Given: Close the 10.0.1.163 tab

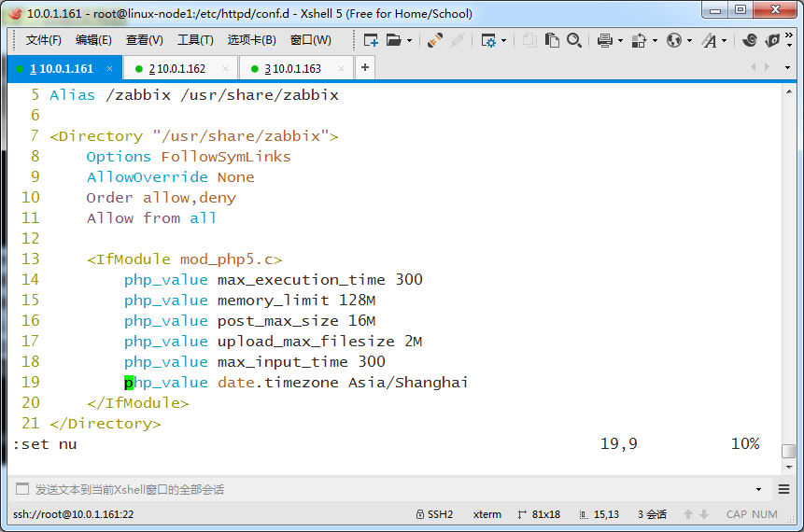Looking at the screenshot, I should pyautogui.click(x=341, y=69).
